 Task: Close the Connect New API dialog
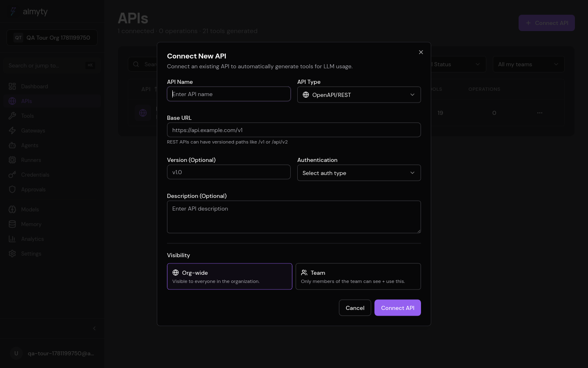click(421, 52)
